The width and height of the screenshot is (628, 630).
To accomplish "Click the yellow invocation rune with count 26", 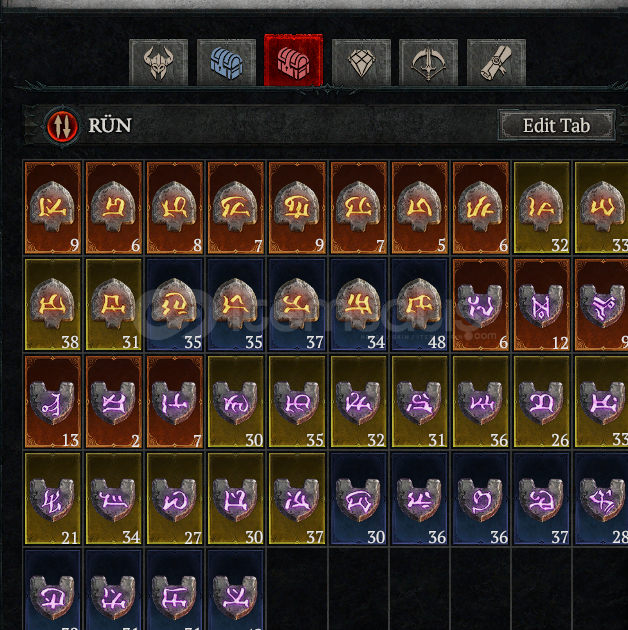I will [x=542, y=402].
